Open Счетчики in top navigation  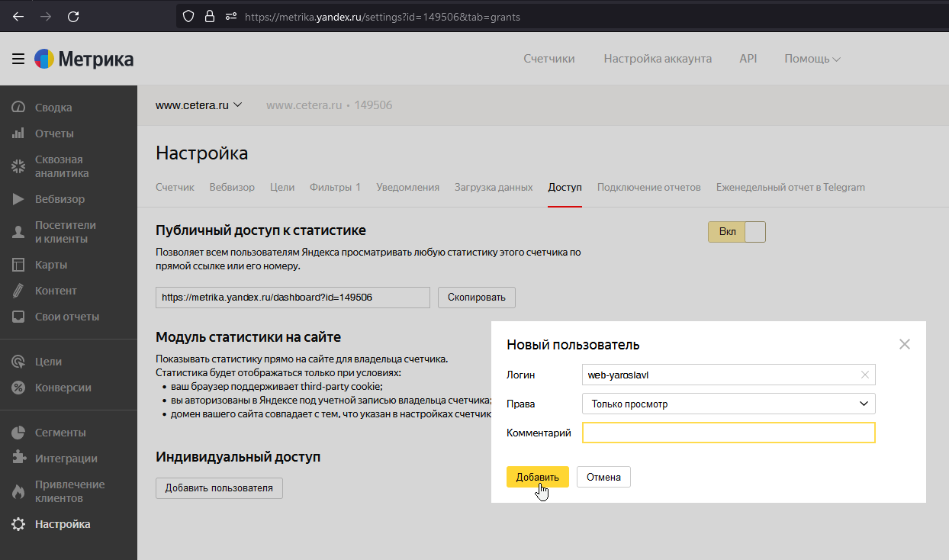pos(548,59)
